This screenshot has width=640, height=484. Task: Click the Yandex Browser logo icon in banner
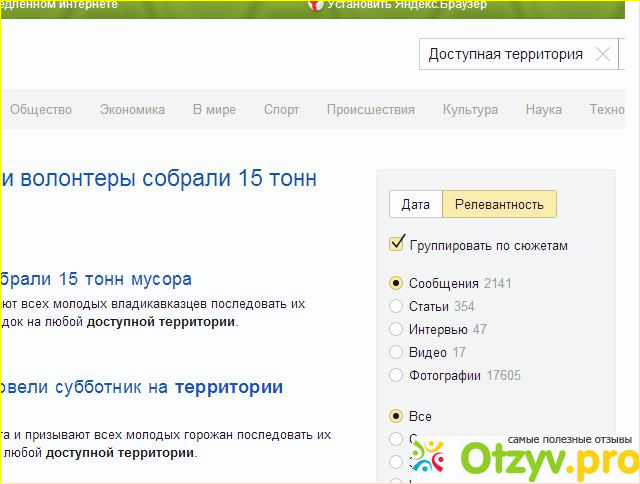coord(315,5)
